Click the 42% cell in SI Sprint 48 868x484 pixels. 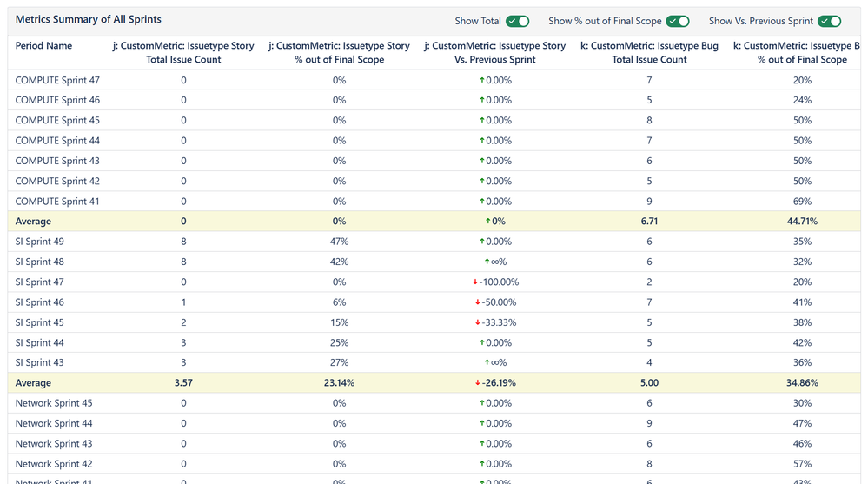click(x=340, y=262)
